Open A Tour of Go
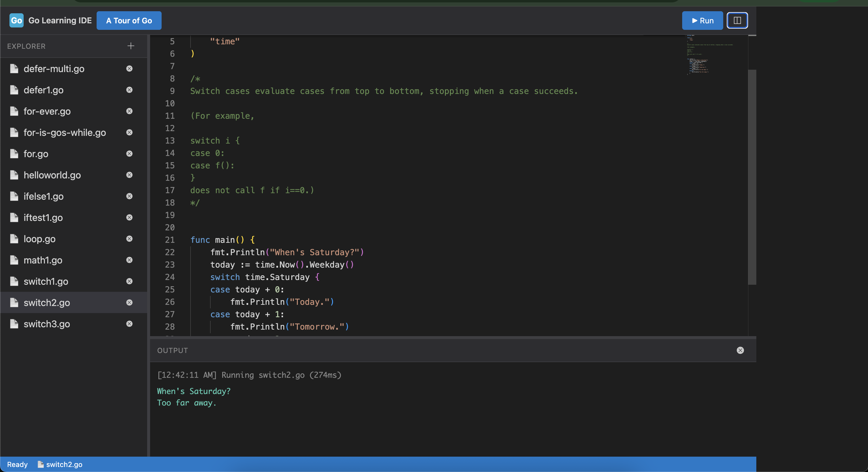868x472 pixels. tap(129, 20)
